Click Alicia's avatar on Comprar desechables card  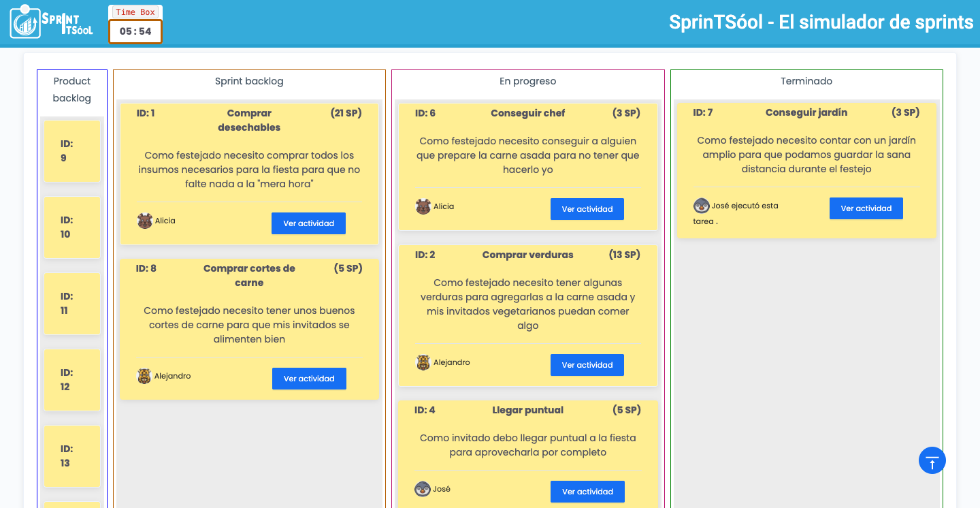(145, 221)
